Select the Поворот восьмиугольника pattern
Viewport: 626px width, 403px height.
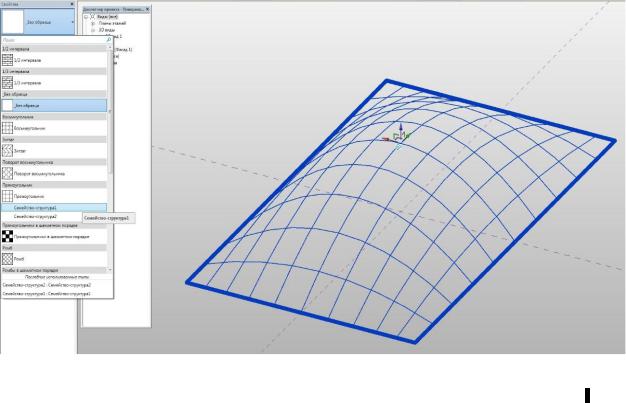[54, 174]
